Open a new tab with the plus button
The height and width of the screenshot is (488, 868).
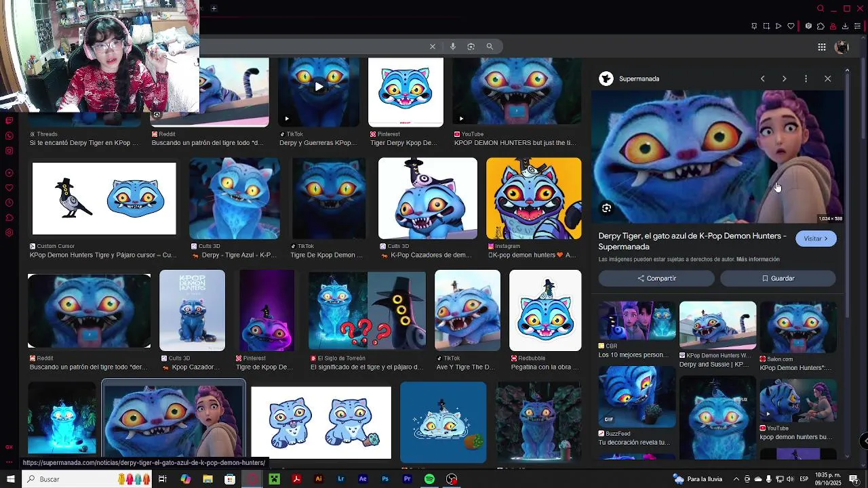[214, 8]
